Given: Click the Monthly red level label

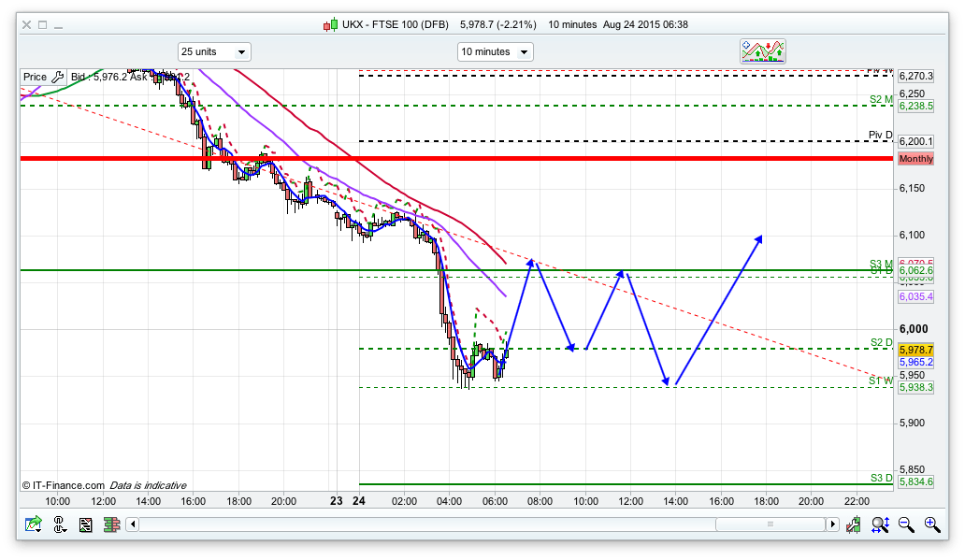Looking at the screenshot, I should 915,159.
